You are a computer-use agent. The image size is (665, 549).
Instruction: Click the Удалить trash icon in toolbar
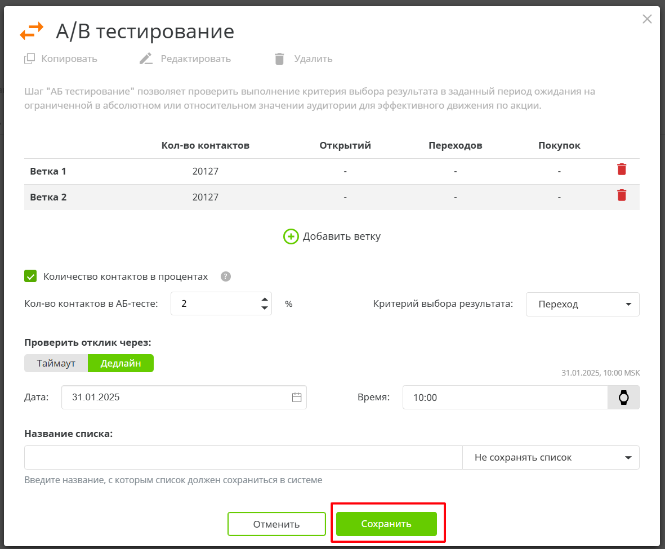[x=279, y=59]
